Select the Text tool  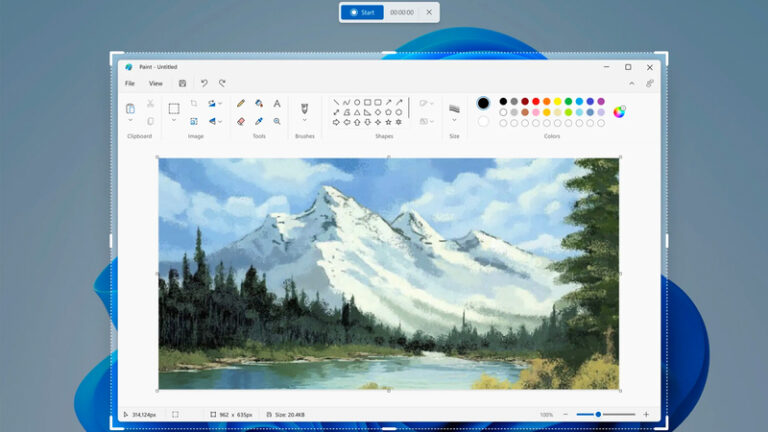click(x=277, y=103)
